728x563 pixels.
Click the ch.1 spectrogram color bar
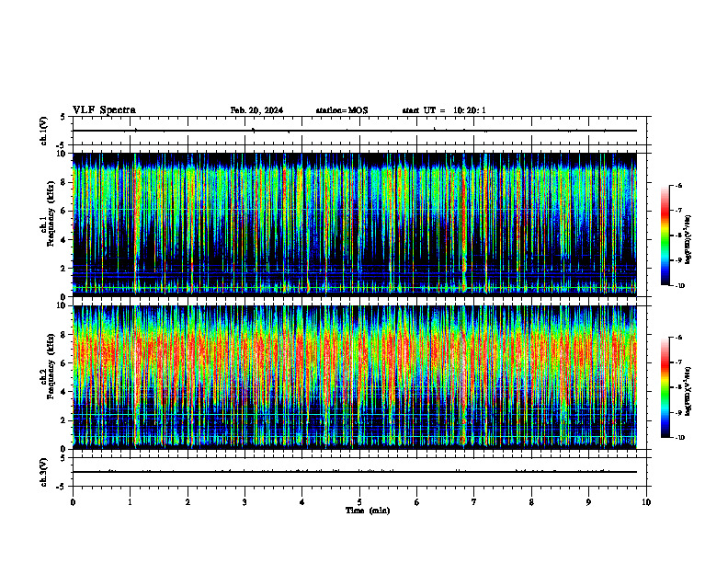pos(665,236)
